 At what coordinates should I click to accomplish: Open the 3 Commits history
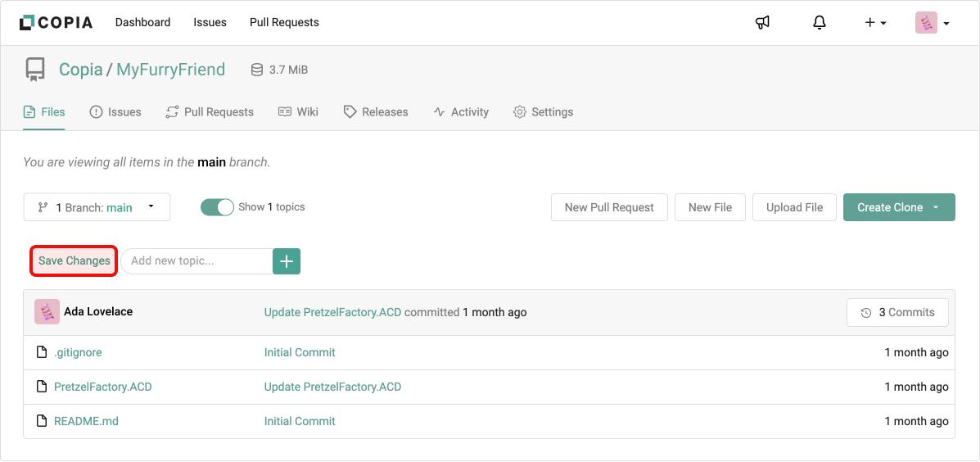click(x=897, y=312)
